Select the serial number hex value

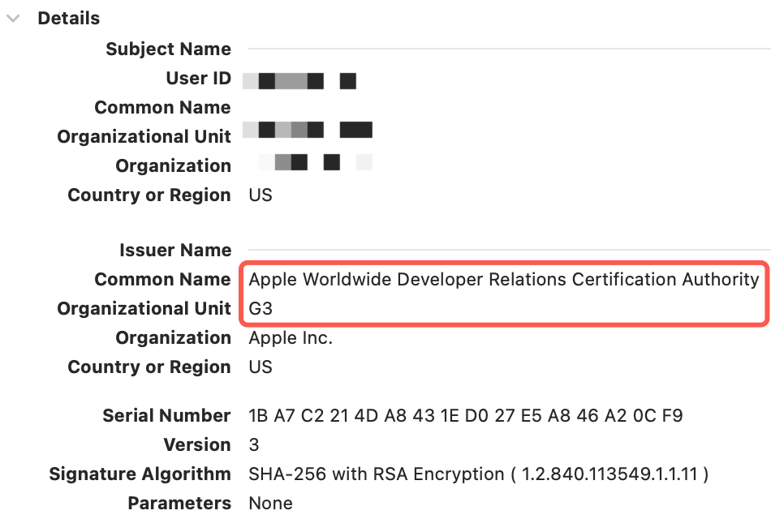(x=465, y=416)
